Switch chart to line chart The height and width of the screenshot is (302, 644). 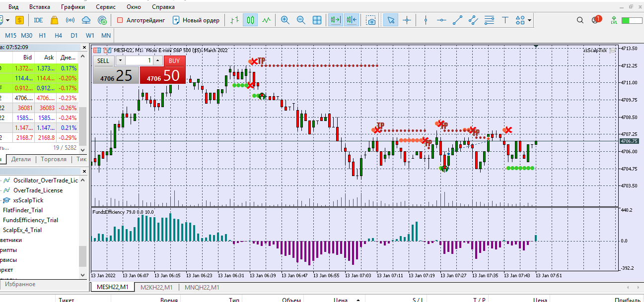(267, 20)
